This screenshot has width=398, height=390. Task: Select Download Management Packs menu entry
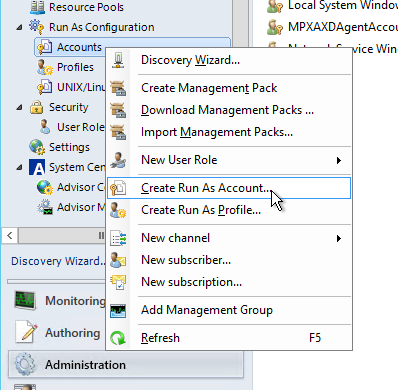point(227,110)
